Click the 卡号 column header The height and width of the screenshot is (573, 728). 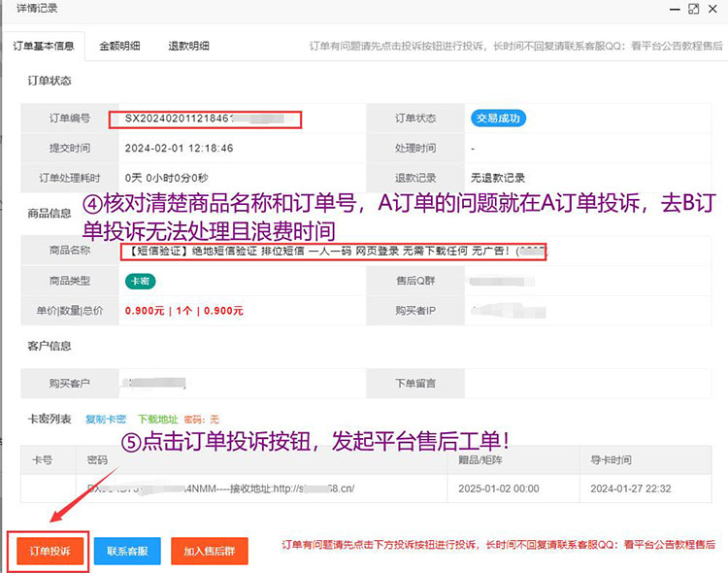(43, 459)
